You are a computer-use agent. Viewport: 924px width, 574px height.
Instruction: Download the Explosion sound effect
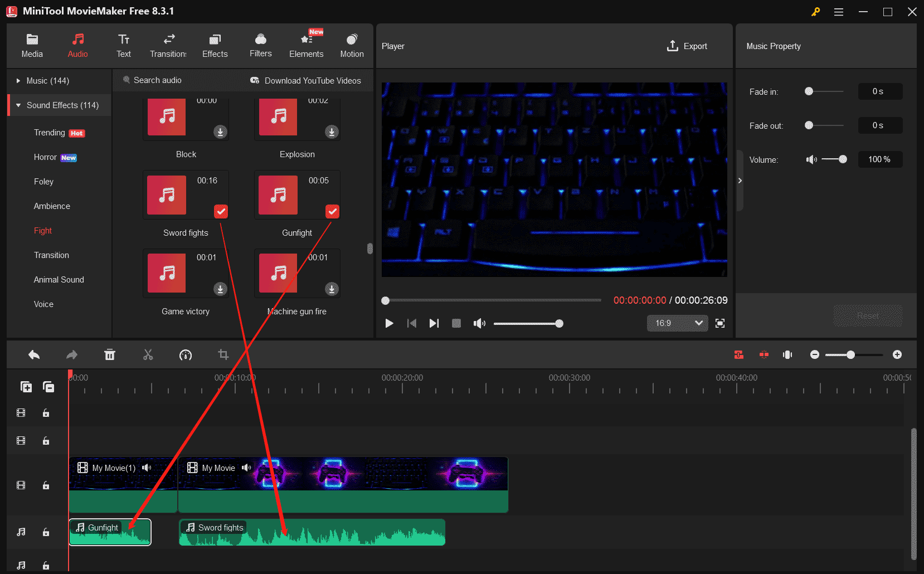tap(331, 132)
